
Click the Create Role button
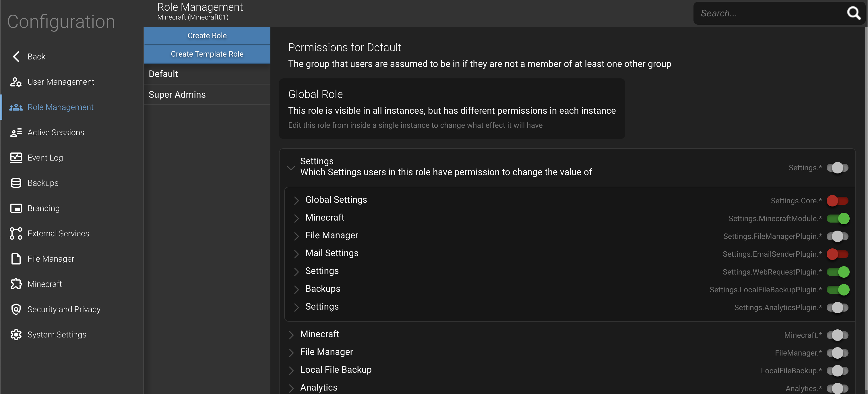click(207, 36)
